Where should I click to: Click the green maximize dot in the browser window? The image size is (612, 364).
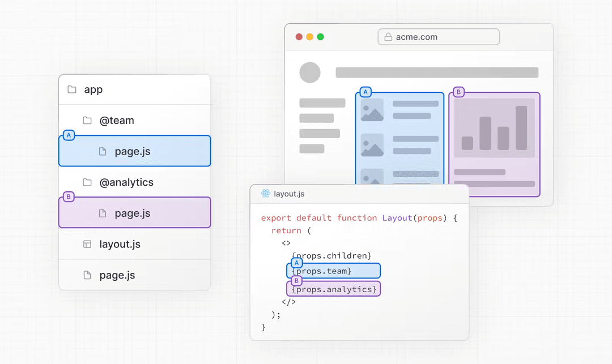pyautogui.click(x=320, y=37)
